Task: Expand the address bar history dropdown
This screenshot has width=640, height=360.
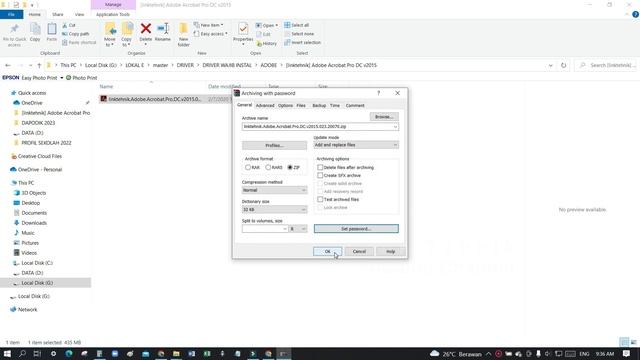Action: click(551, 65)
